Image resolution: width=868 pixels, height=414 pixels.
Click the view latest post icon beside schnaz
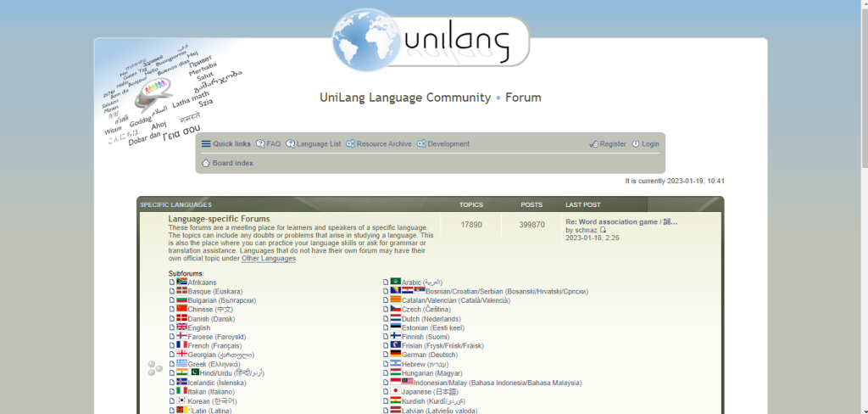pyautogui.click(x=603, y=229)
